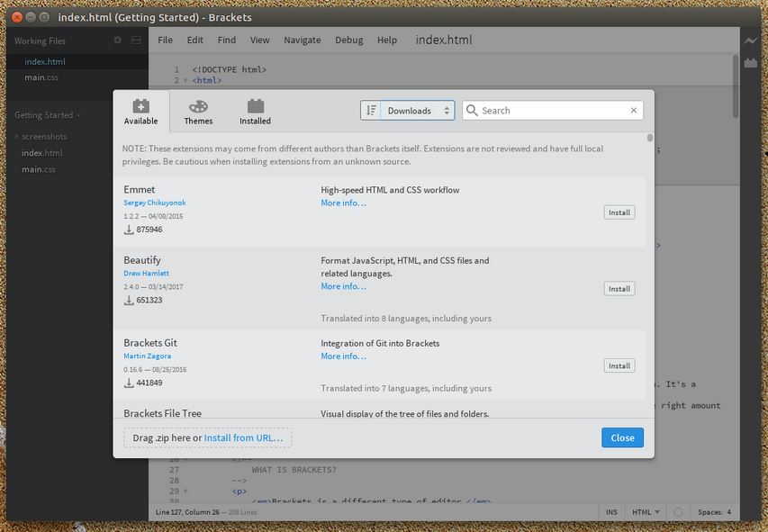This screenshot has width=768, height=532.
Task: Click Beautify download count icon
Action: coord(129,300)
